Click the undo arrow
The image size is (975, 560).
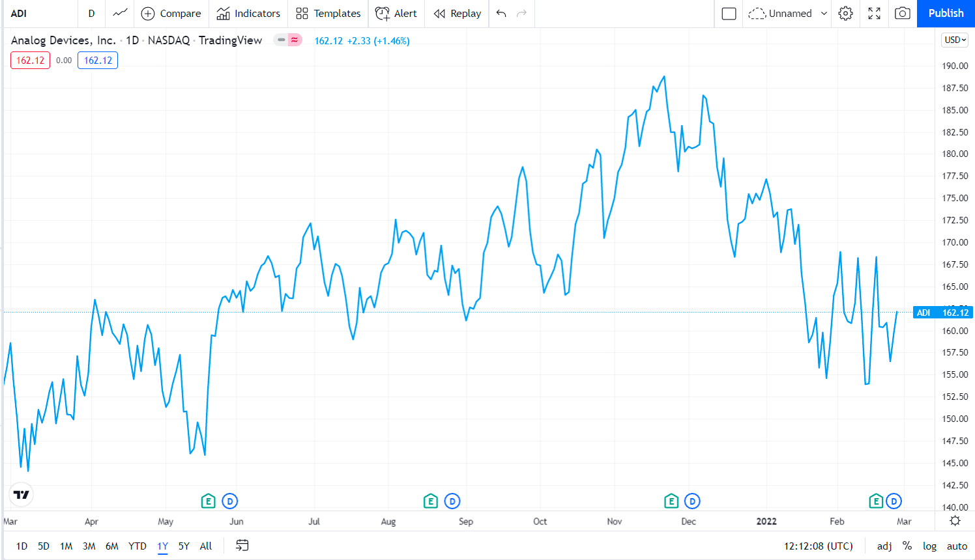pos(501,14)
